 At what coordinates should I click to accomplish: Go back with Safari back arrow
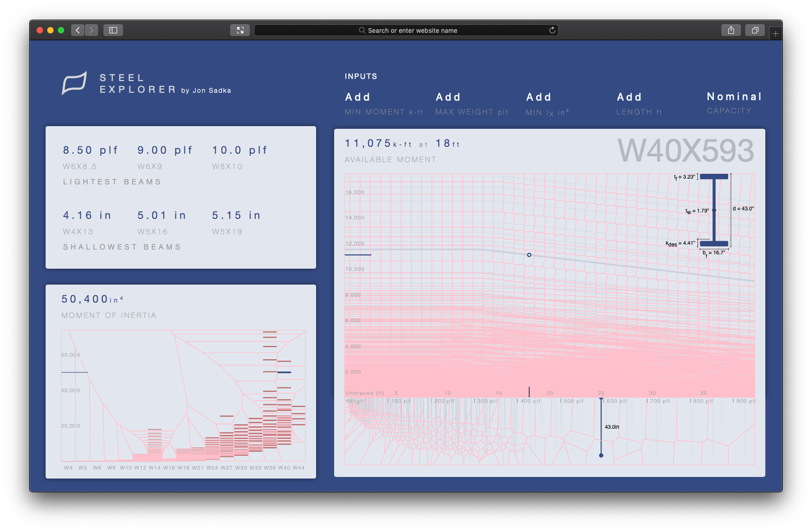77,30
